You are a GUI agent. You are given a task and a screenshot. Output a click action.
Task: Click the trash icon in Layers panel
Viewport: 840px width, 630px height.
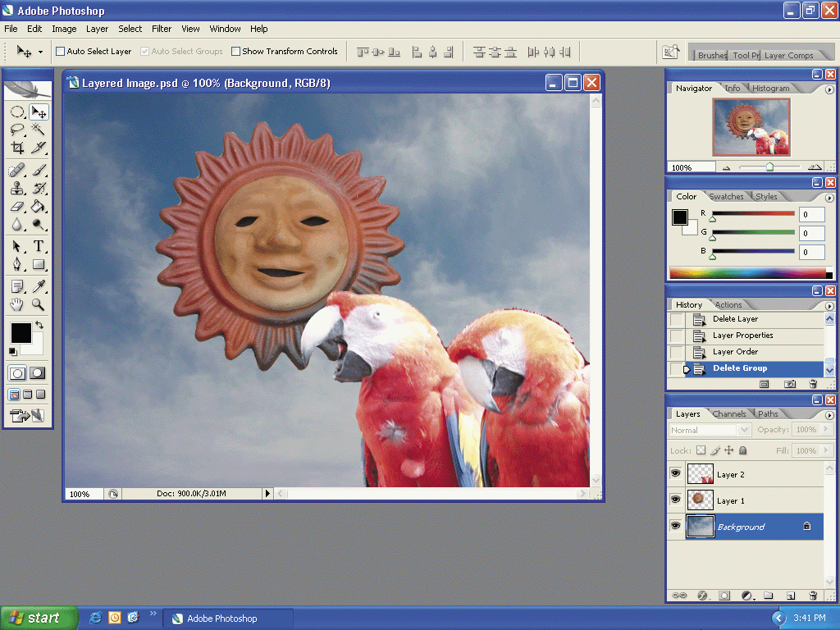point(813,596)
